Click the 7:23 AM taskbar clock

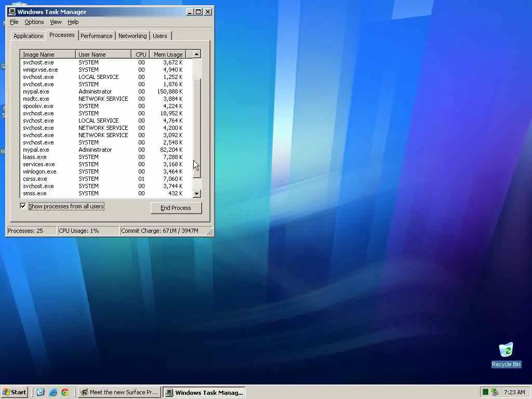514,392
